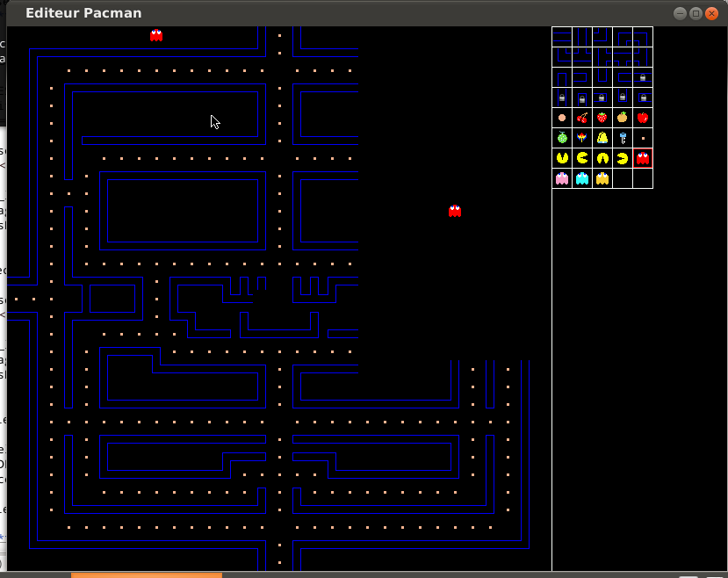The width and height of the screenshot is (728, 578).
Task: Choose the unlocked U-shaped dead-end tile opening upward
Action: [x=602, y=77]
